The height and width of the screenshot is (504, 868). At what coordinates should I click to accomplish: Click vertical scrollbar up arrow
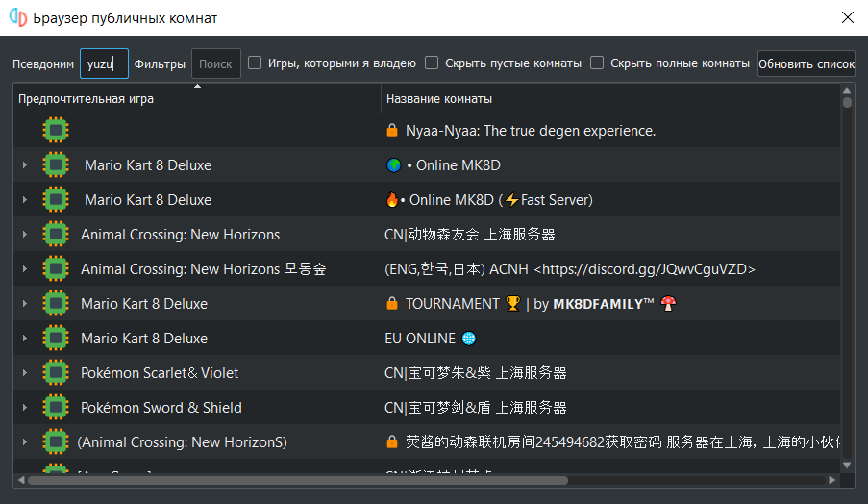click(847, 90)
